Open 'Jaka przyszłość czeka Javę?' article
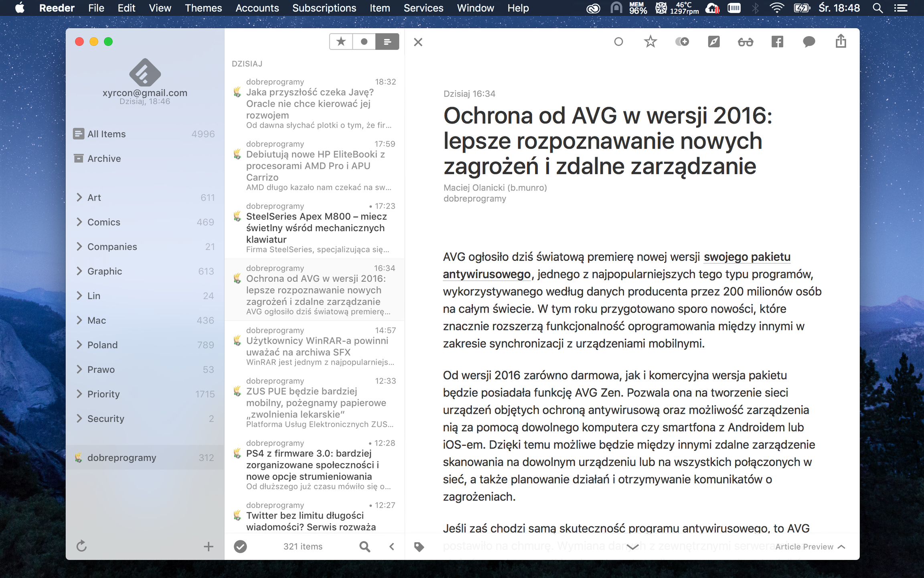The width and height of the screenshot is (924, 578). point(314,104)
